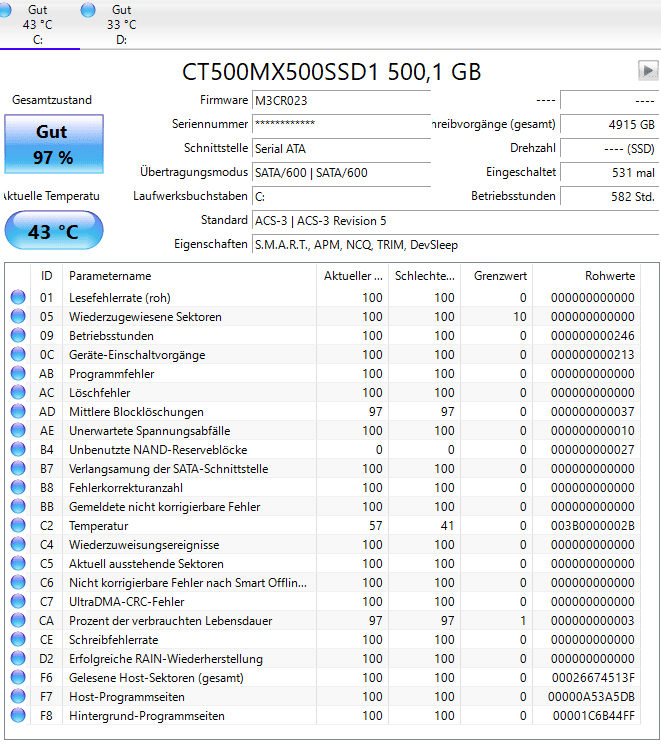661x747 pixels.
Task: Click the Drehzahl ---- (SSD) value
Action: click(x=610, y=149)
